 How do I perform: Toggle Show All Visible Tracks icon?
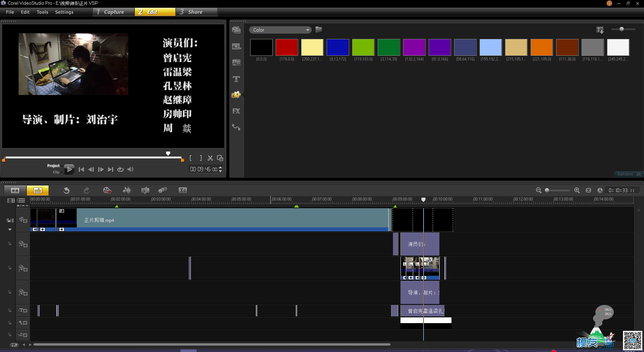click(x=11, y=201)
